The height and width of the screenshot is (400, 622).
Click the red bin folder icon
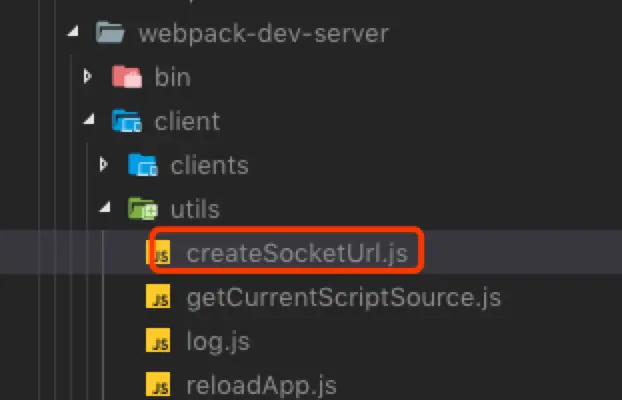tap(127, 77)
